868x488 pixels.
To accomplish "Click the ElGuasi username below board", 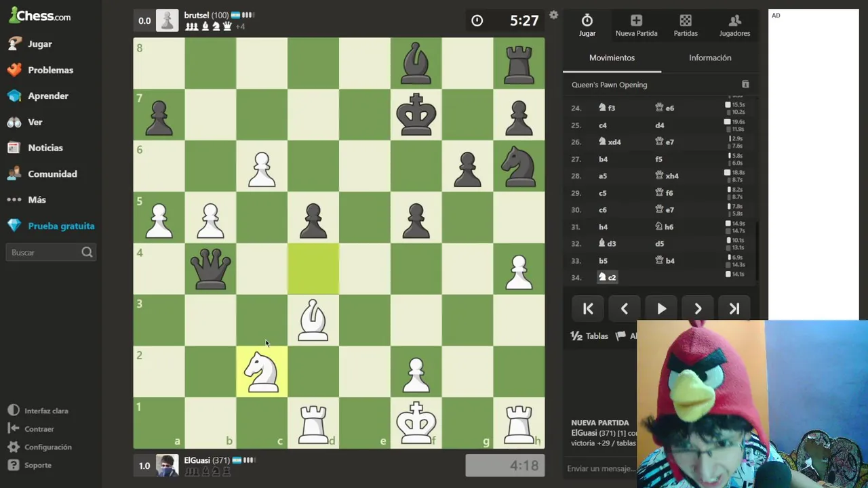I will pos(197,460).
